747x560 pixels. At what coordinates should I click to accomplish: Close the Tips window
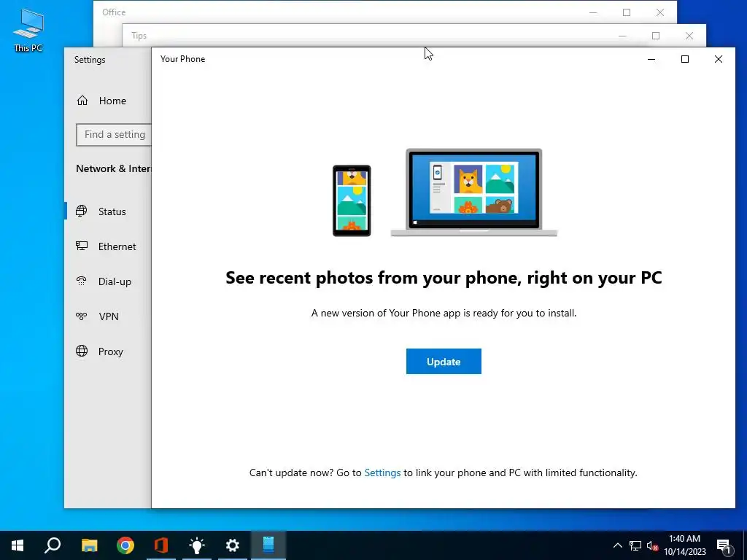click(689, 36)
